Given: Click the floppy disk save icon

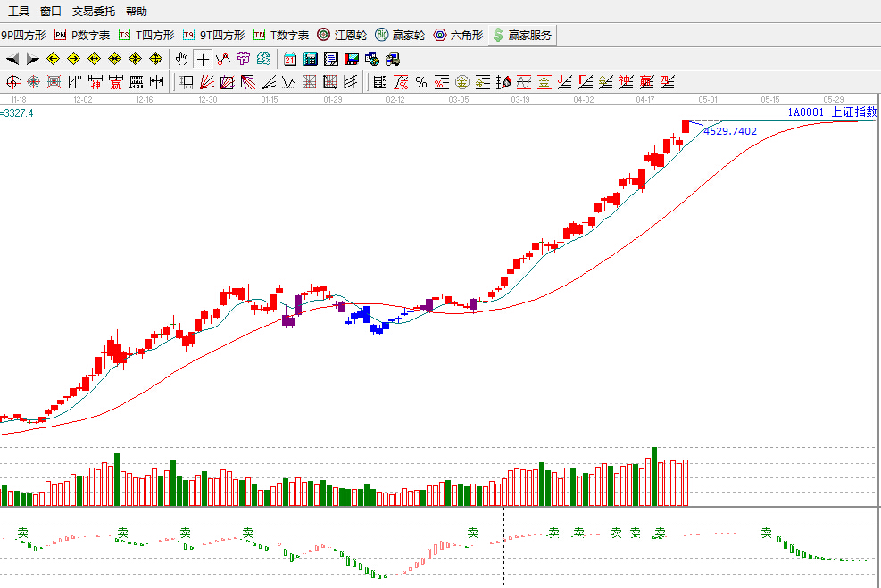Looking at the screenshot, I should pyautogui.click(x=352, y=59).
